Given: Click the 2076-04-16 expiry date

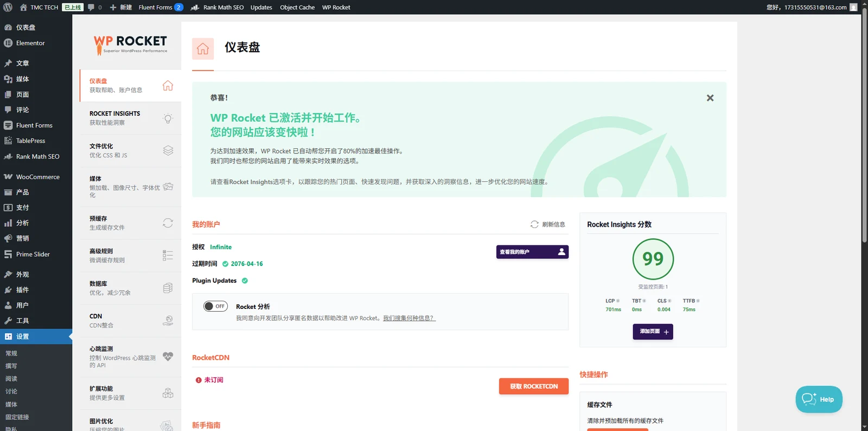Looking at the screenshot, I should click(247, 264).
